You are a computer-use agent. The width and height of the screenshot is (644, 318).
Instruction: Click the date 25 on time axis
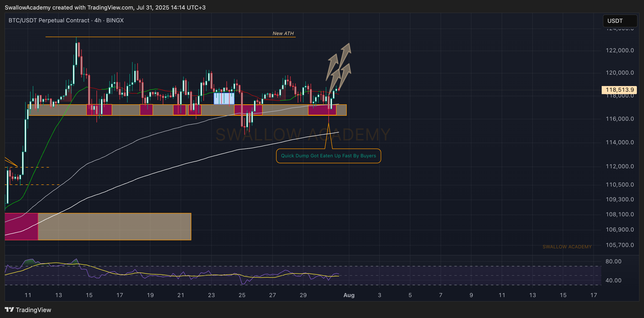click(242, 295)
